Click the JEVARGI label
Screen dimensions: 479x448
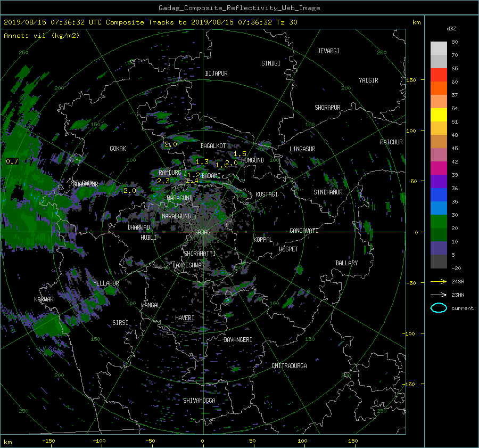point(328,51)
